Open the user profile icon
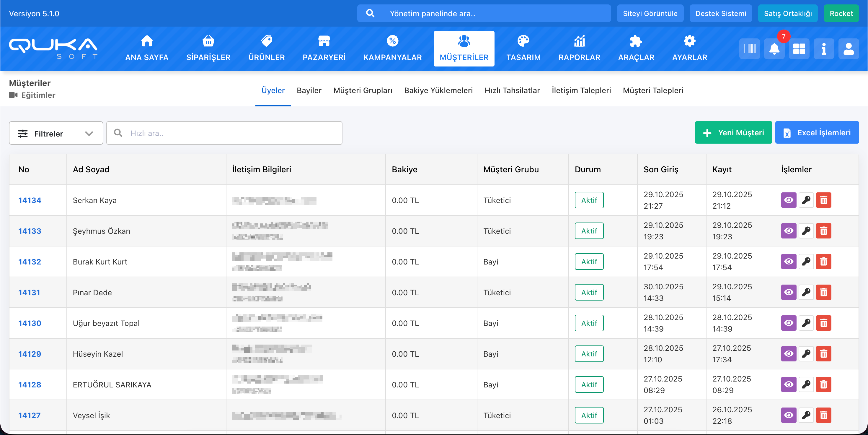Viewport: 868px width, 435px height. tap(849, 49)
